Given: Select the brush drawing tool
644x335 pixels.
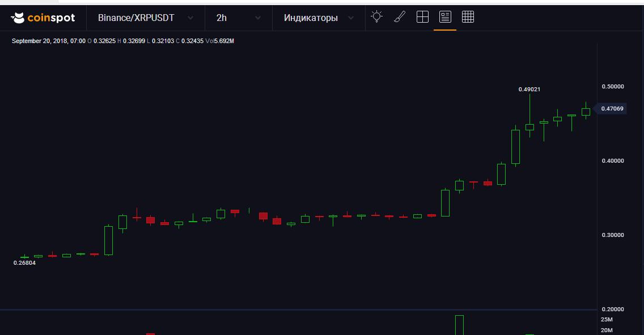Looking at the screenshot, I should pyautogui.click(x=400, y=17).
